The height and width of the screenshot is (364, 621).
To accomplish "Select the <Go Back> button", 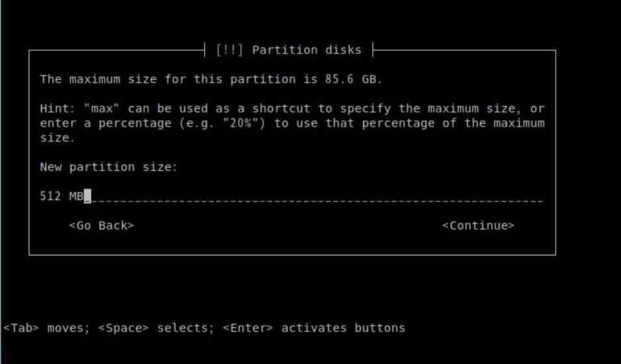I will [101, 226].
